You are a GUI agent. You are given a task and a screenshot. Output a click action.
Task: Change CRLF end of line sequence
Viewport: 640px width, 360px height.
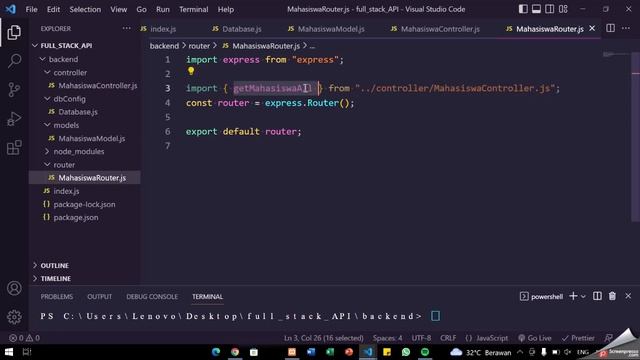(x=448, y=338)
